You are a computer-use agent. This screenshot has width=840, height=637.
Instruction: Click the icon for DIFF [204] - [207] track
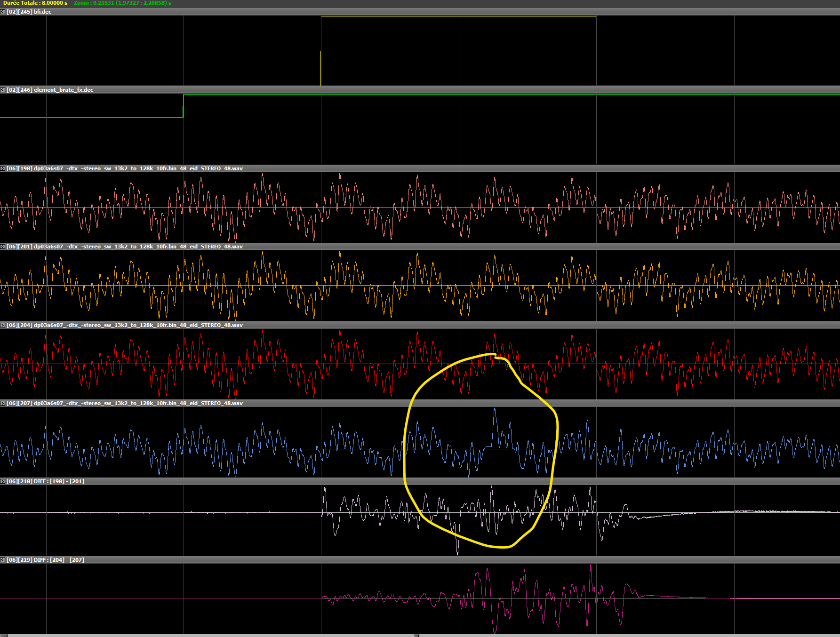click(3, 560)
